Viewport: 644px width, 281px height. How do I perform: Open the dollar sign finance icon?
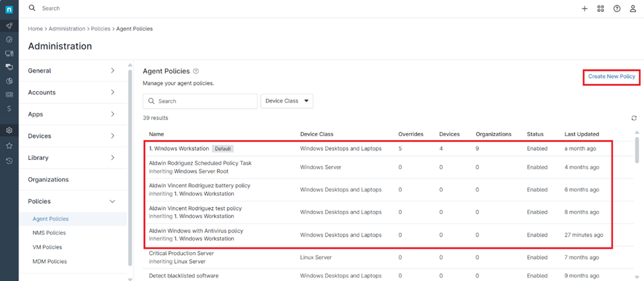[9, 108]
